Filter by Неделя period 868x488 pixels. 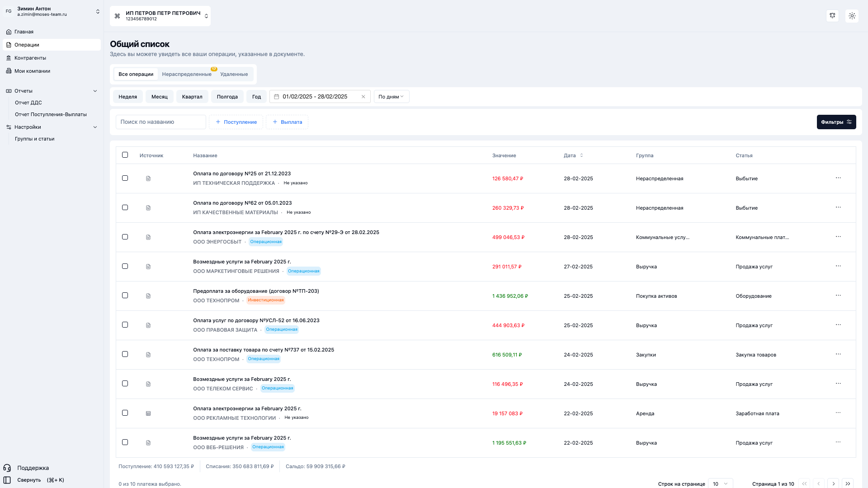pyautogui.click(x=128, y=97)
